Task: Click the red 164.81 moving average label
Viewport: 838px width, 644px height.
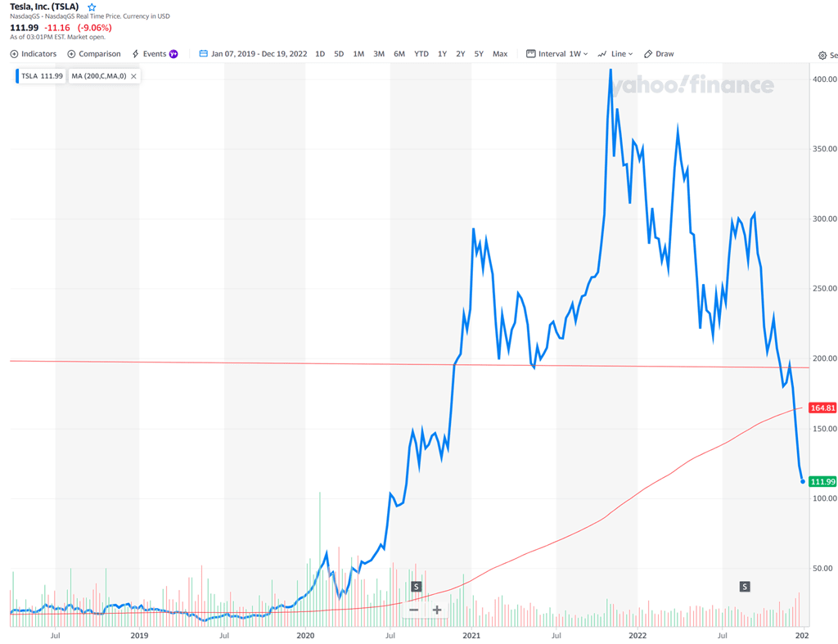Action: (822, 408)
